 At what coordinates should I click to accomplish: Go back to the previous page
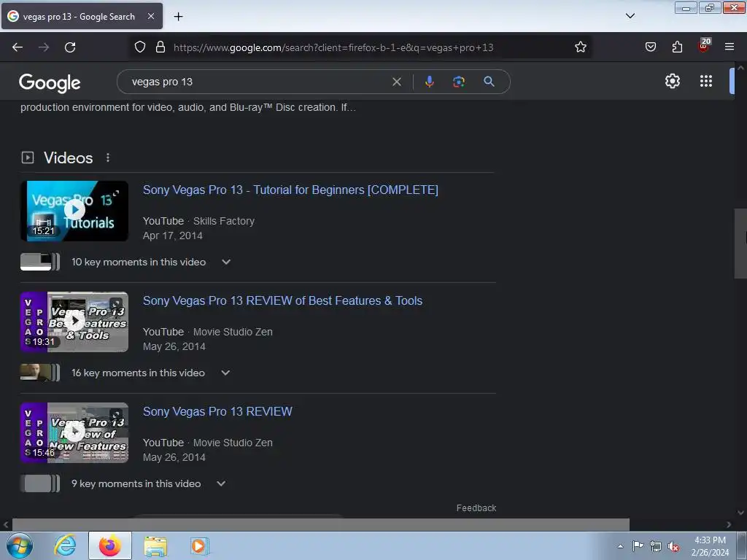tap(18, 47)
